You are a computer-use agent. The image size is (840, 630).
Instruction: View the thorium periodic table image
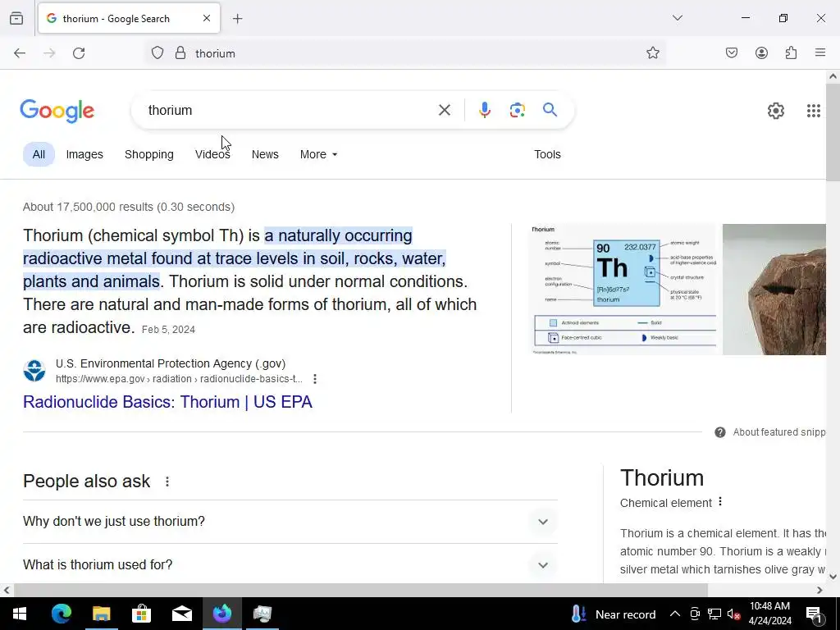[624, 290]
